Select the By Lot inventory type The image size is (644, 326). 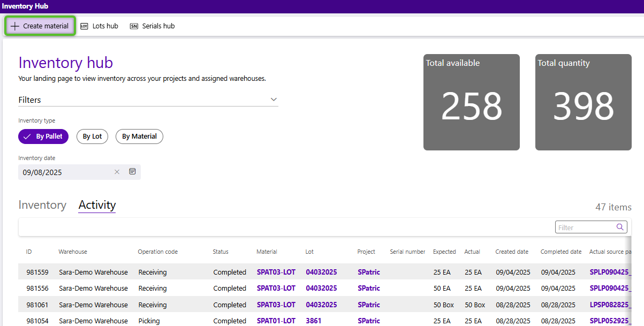[x=92, y=137]
